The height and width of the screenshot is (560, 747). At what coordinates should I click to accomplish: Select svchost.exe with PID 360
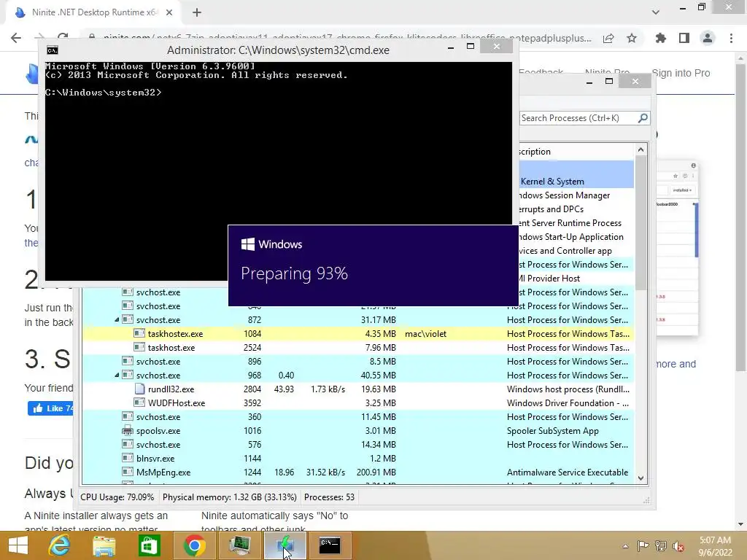click(358, 416)
